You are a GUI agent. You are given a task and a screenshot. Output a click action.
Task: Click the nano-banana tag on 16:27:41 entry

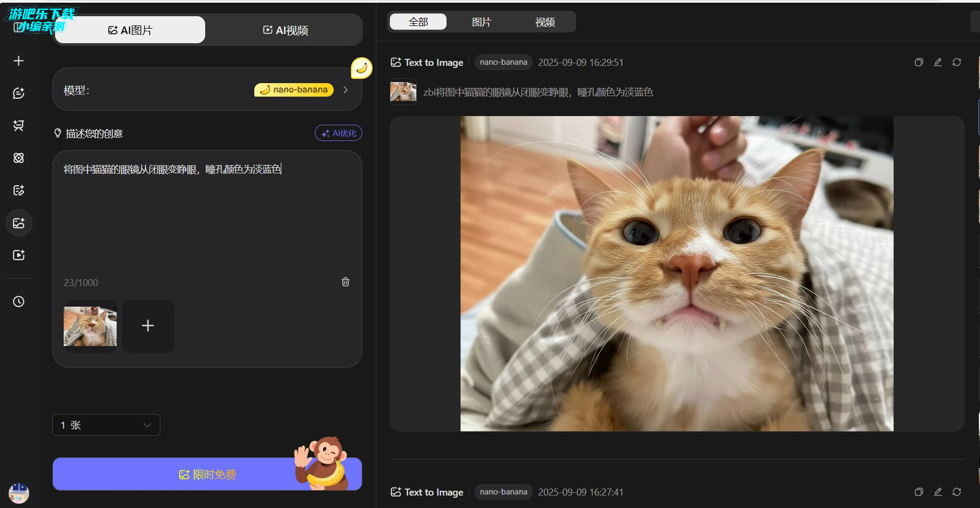click(x=503, y=492)
